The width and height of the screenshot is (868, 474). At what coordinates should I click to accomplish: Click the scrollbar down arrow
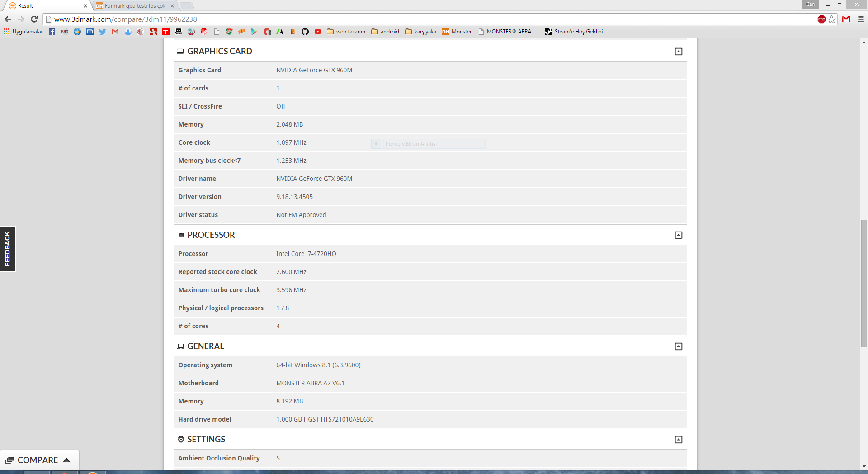[864, 466]
